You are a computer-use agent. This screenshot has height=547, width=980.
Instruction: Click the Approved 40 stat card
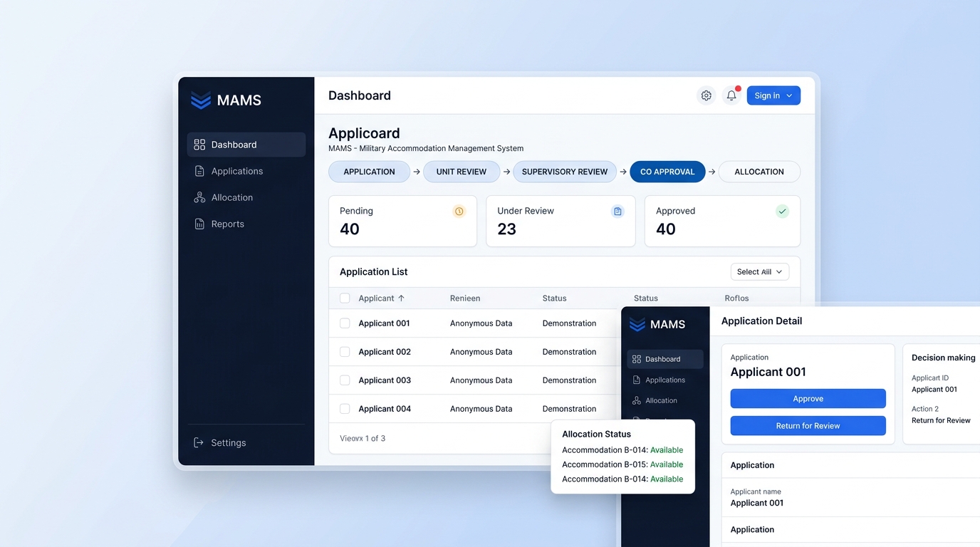coord(722,222)
